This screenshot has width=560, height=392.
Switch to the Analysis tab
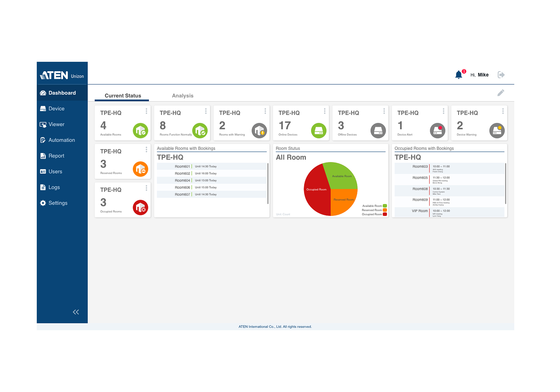[182, 96]
